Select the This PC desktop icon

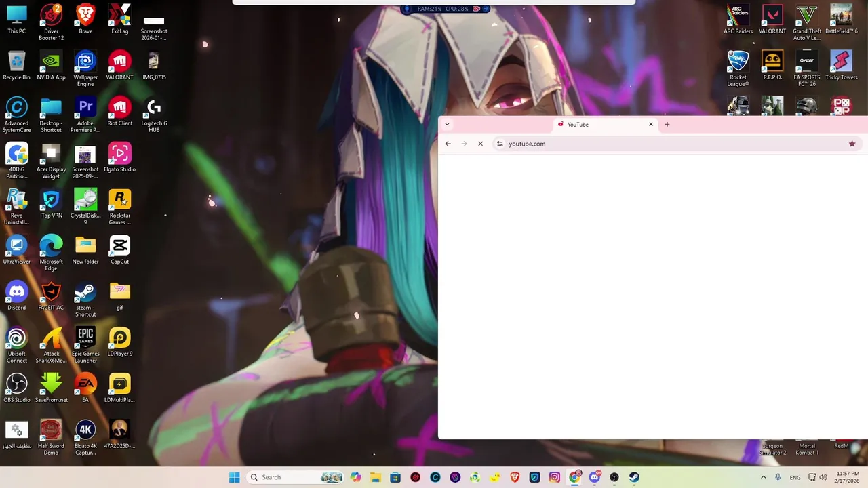coord(16,19)
